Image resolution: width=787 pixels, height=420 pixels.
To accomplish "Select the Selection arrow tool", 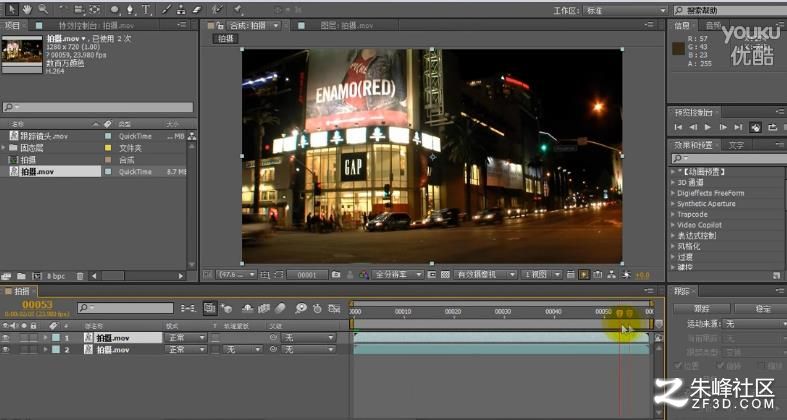I will 12,9.
